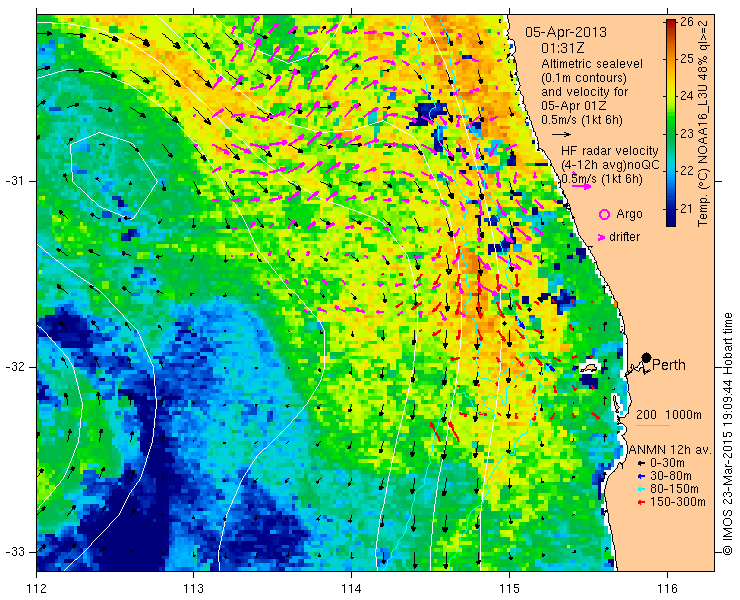740x600 pixels.
Task: Click the IMOS copyright timestamp text
Action: (x=728, y=434)
